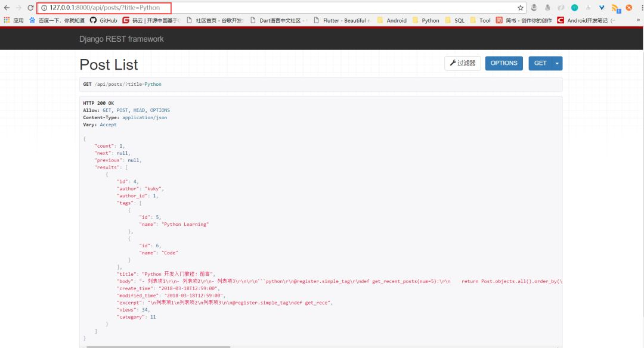Click the Django REST framework brand link
644x348 pixels.
point(122,39)
